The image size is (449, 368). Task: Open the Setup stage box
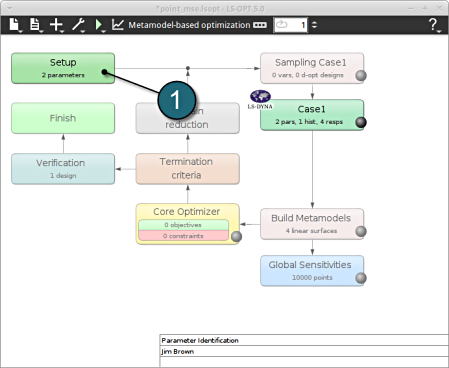tap(63, 68)
